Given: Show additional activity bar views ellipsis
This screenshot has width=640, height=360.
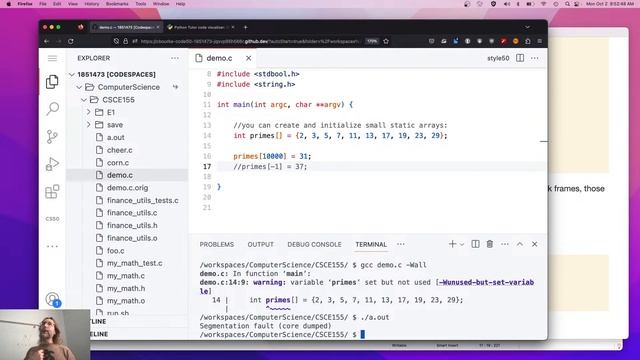Looking at the screenshot, I should (x=52, y=246).
